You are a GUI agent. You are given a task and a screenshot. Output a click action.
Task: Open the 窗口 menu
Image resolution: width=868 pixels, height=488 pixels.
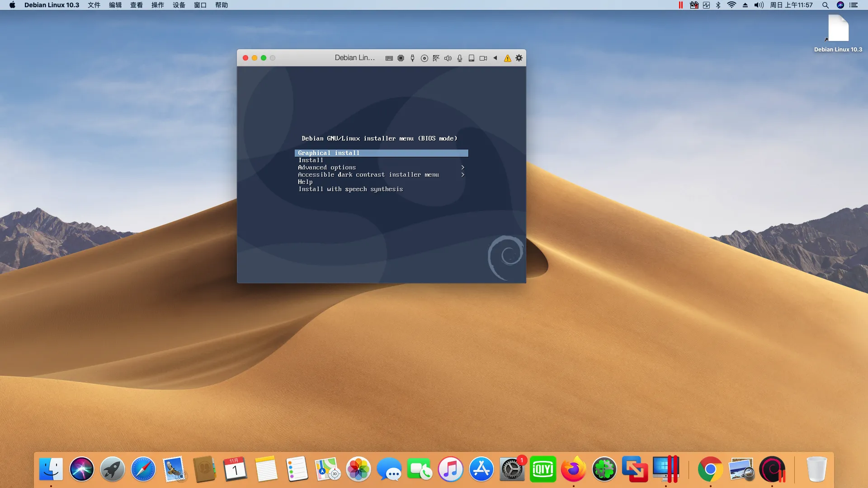200,5
